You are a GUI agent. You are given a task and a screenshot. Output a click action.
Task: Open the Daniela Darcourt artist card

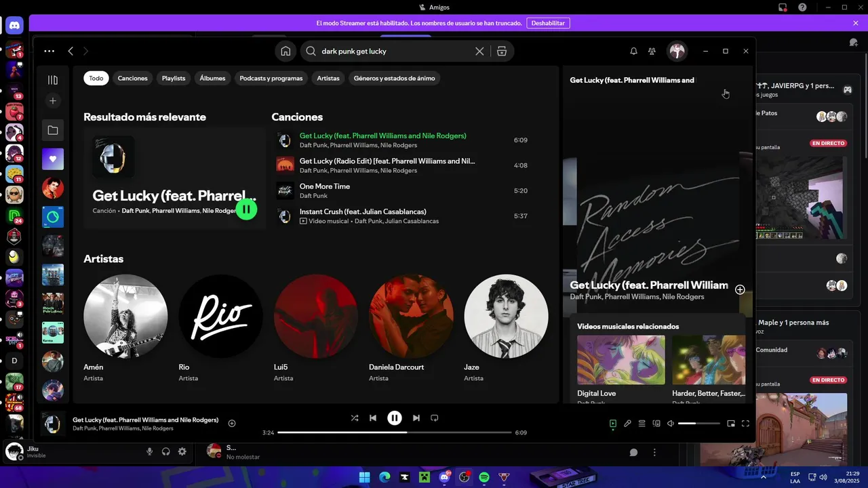(411, 329)
